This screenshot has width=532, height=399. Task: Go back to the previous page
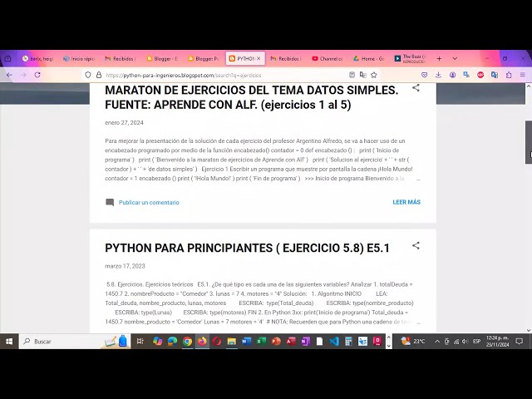click(x=9, y=75)
